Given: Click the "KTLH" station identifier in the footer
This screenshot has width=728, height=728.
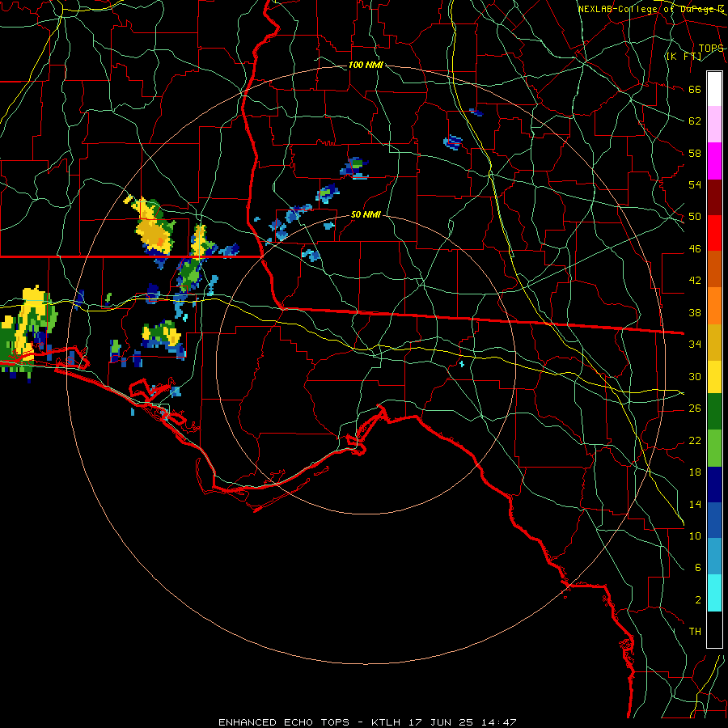Looking at the screenshot, I should pos(386,722).
